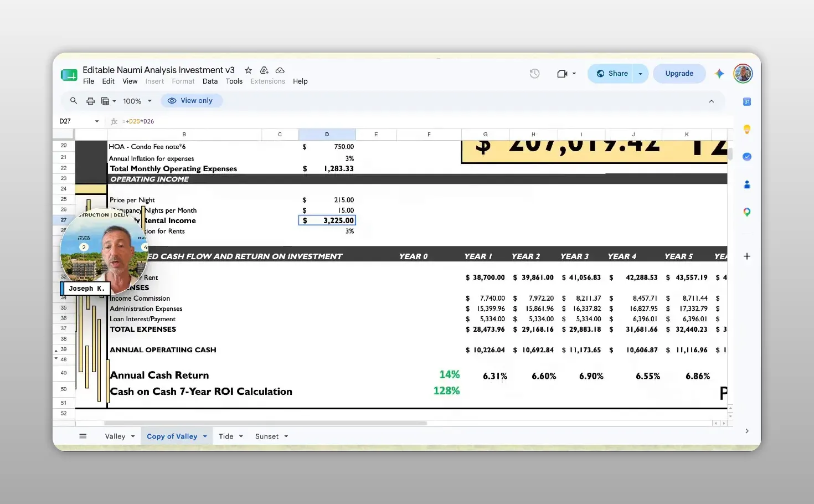Open the View menu
Image resolution: width=814 pixels, height=504 pixels.
tap(130, 81)
